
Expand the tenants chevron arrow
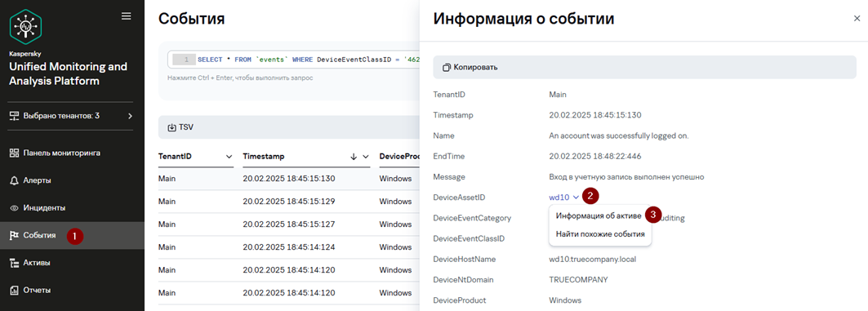tap(130, 116)
